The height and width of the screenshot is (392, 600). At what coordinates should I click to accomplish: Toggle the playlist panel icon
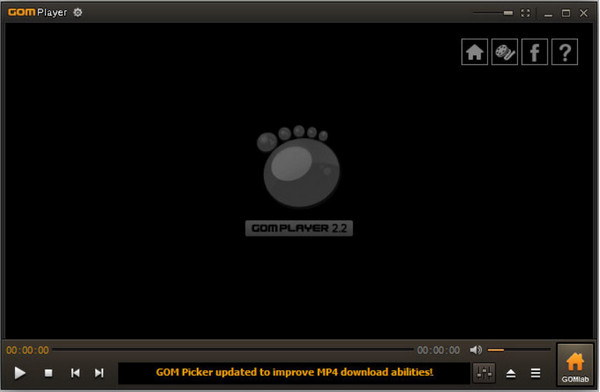pyautogui.click(x=536, y=373)
